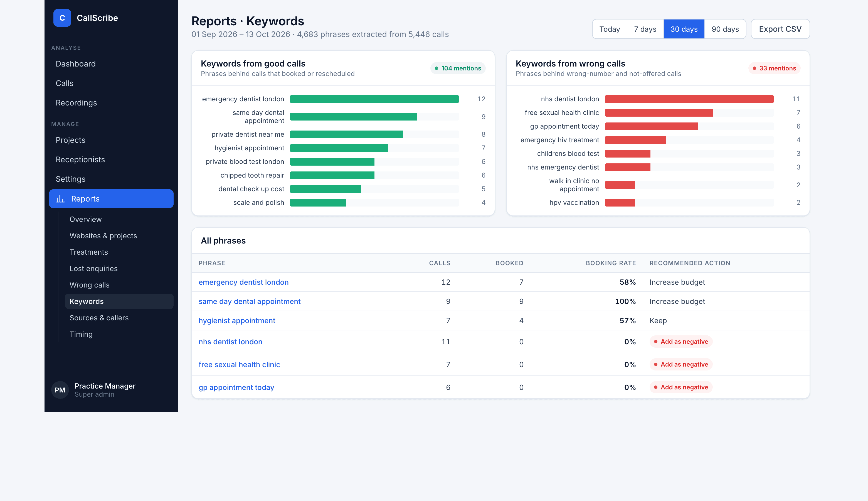The width and height of the screenshot is (868, 501).
Task: Open Projects in the sidebar
Action: point(111,140)
